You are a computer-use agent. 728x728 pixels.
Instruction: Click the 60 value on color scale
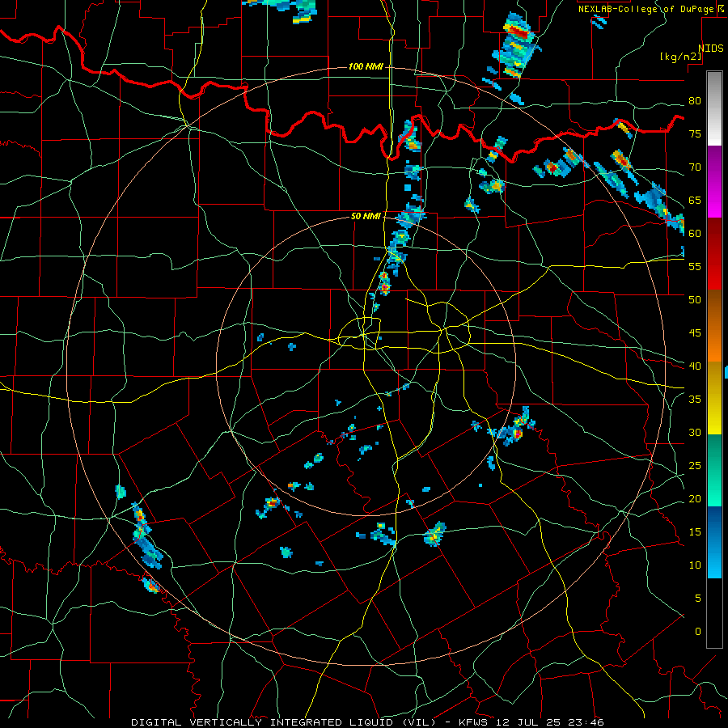[695, 234]
